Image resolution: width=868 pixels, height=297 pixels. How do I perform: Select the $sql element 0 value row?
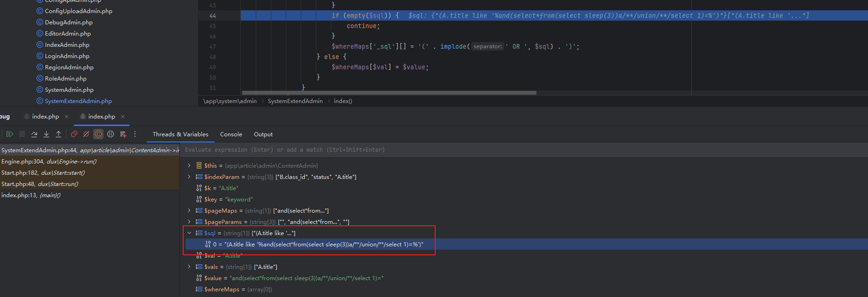click(x=524, y=244)
